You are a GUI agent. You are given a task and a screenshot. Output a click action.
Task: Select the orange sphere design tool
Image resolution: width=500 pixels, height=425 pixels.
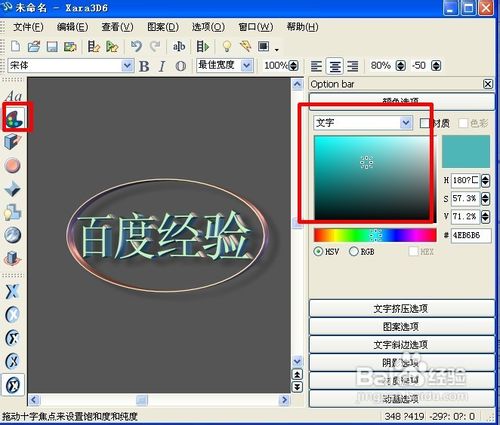[13, 165]
